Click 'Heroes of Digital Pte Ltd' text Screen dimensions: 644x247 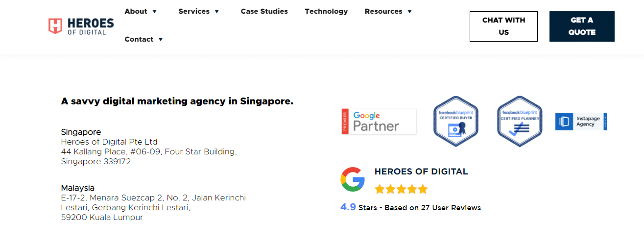coord(109,142)
